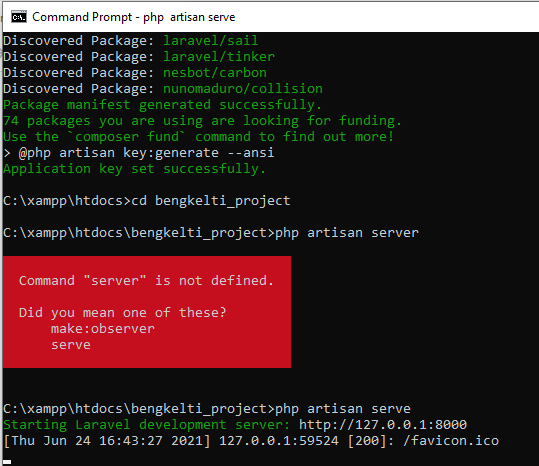Viewport: 539px width, 466px height.
Task: Click the 'serve' suggestion in the red box
Action: tap(71, 345)
